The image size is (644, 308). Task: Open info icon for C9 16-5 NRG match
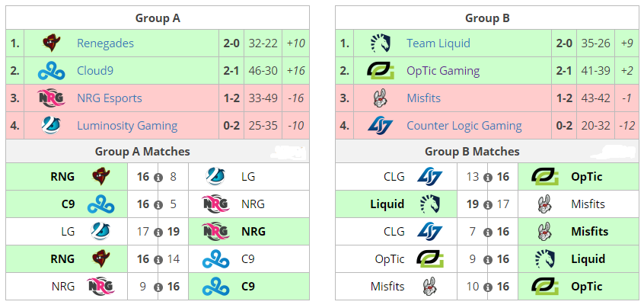(x=158, y=205)
